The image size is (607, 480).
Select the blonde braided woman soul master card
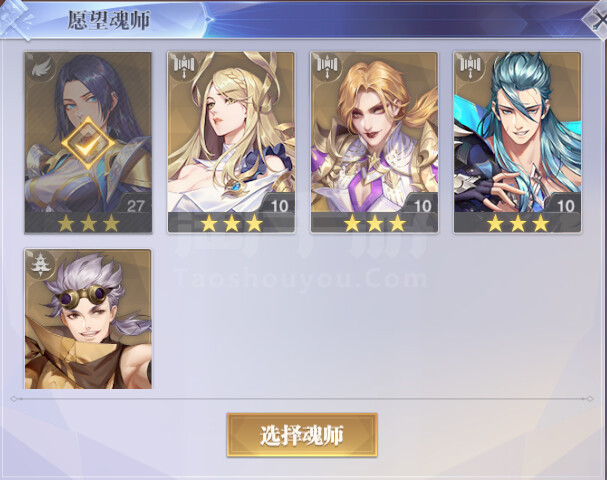click(231, 142)
